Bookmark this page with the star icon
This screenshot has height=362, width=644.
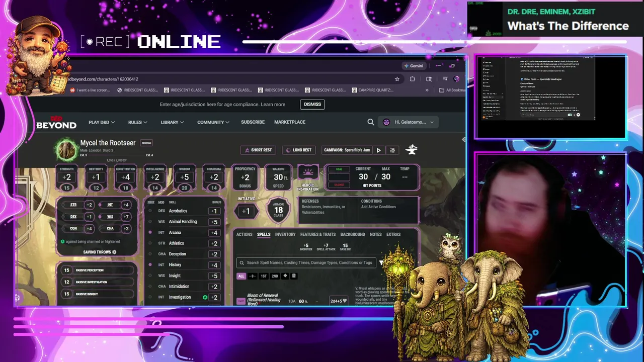[397, 79]
